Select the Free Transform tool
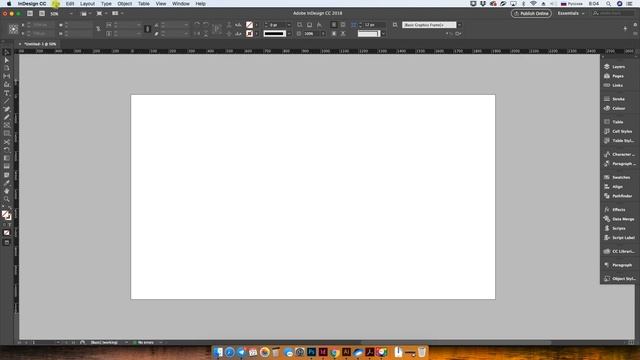 tap(7, 150)
